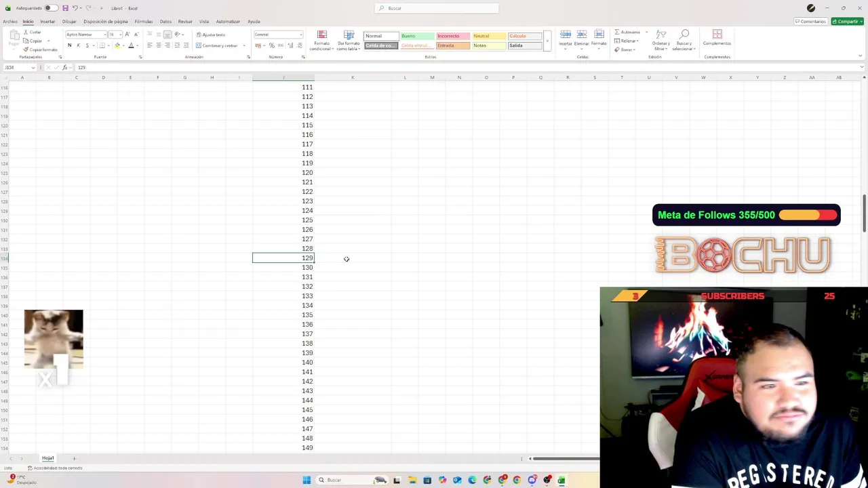Click the Copiar formato brush

pos(41,49)
